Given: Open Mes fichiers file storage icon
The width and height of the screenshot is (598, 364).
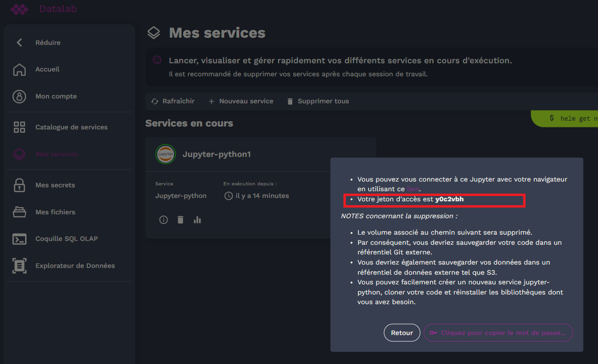Looking at the screenshot, I should [x=18, y=211].
